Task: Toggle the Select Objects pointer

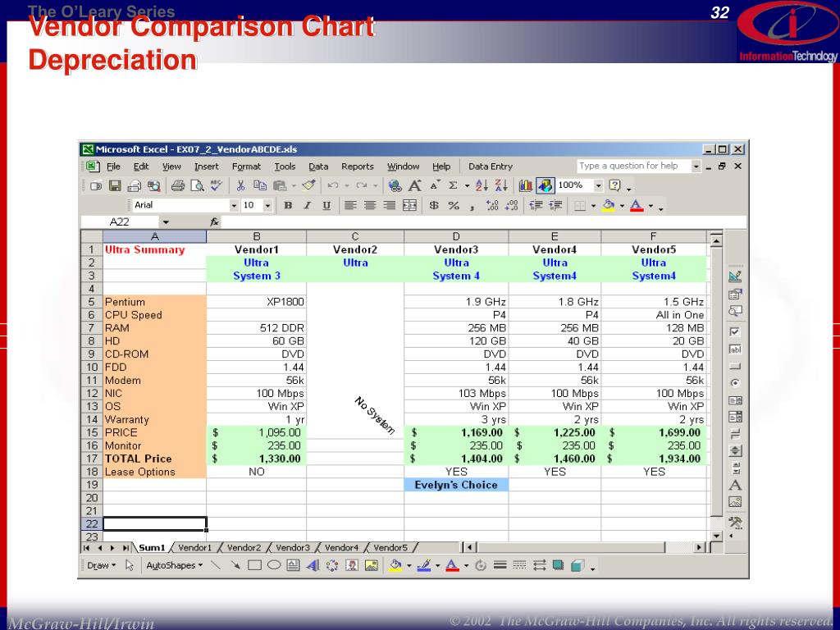Action: (x=129, y=566)
